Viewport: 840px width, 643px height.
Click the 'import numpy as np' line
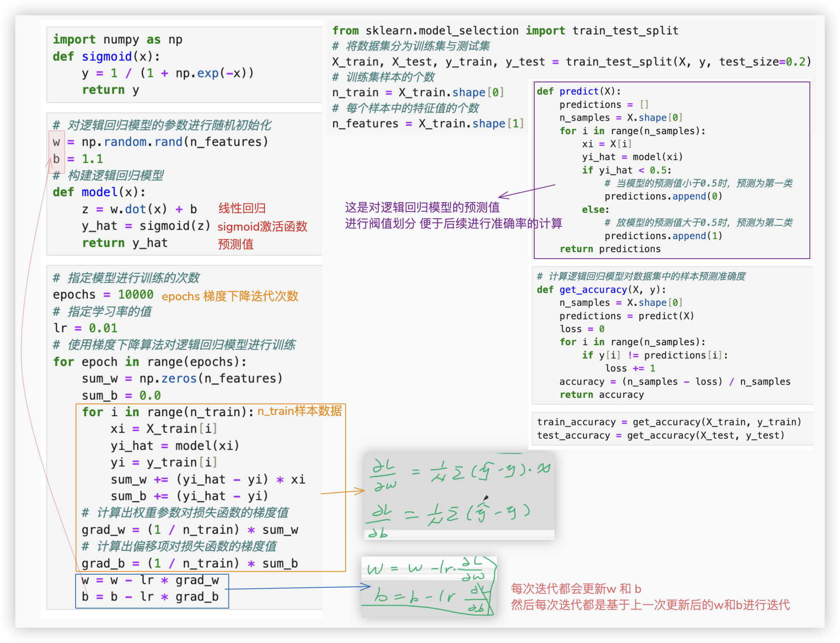(x=117, y=39)
